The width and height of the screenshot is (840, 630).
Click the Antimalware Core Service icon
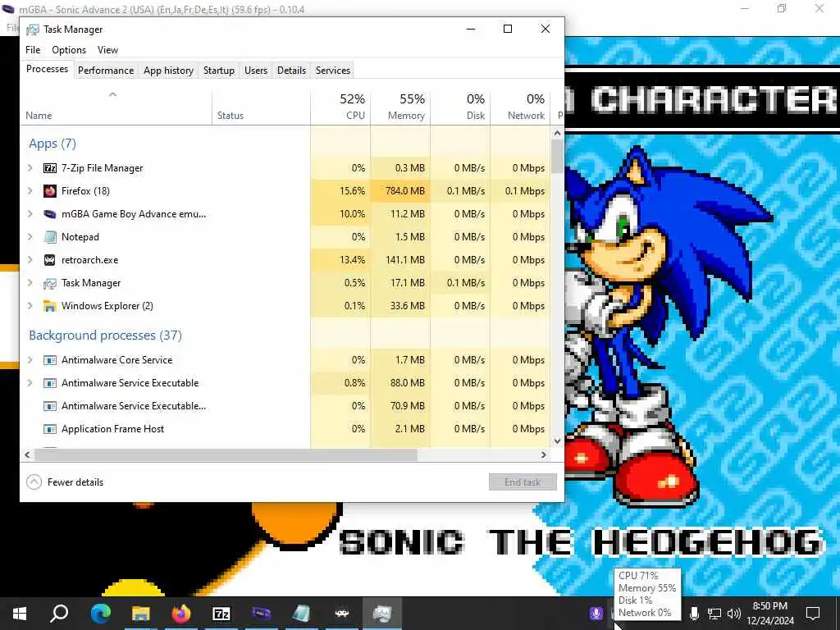(50, 360)
